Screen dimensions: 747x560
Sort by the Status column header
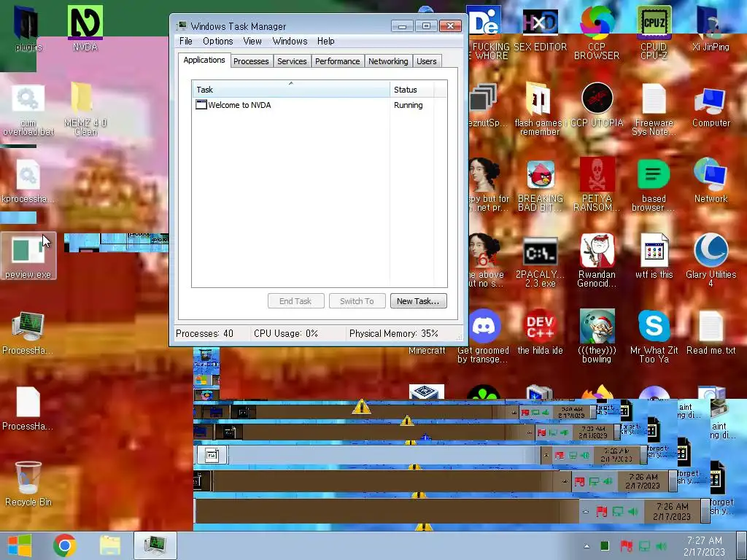pyautogui.click(x=411, y=90)
